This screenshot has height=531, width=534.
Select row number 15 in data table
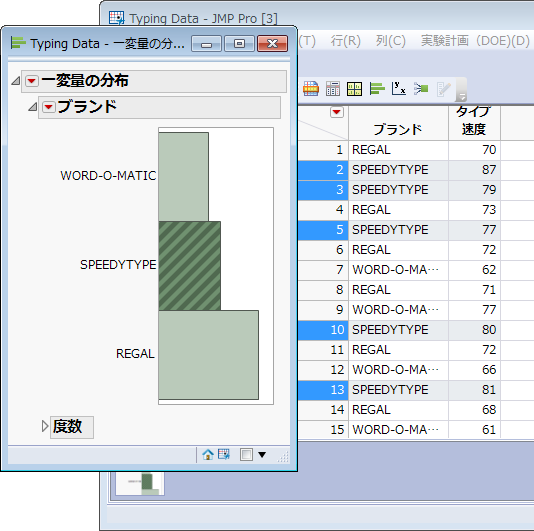click(323, 430)
